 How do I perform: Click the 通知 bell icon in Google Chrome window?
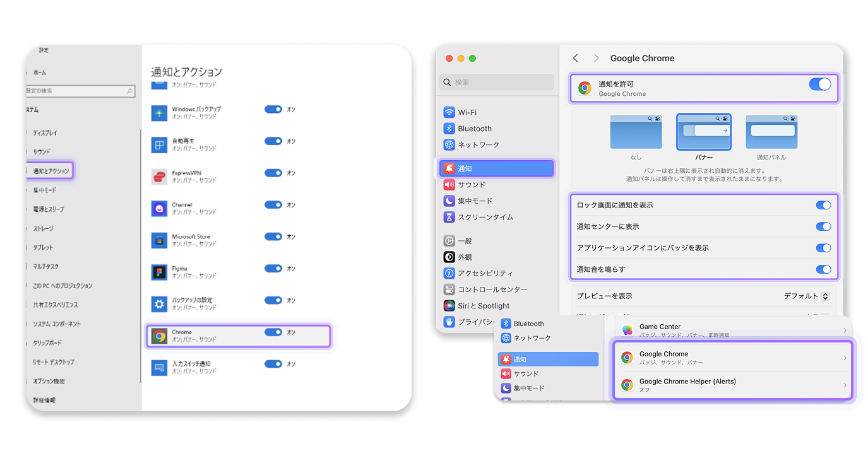[449, 168]
